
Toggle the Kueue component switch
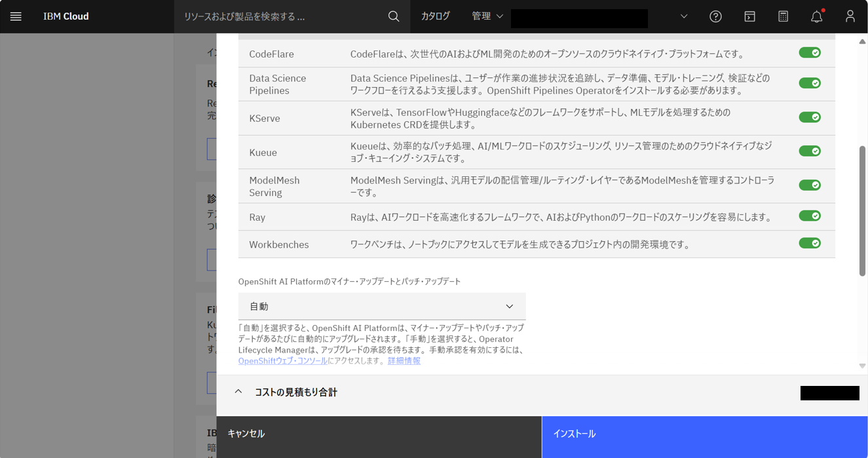810,151
